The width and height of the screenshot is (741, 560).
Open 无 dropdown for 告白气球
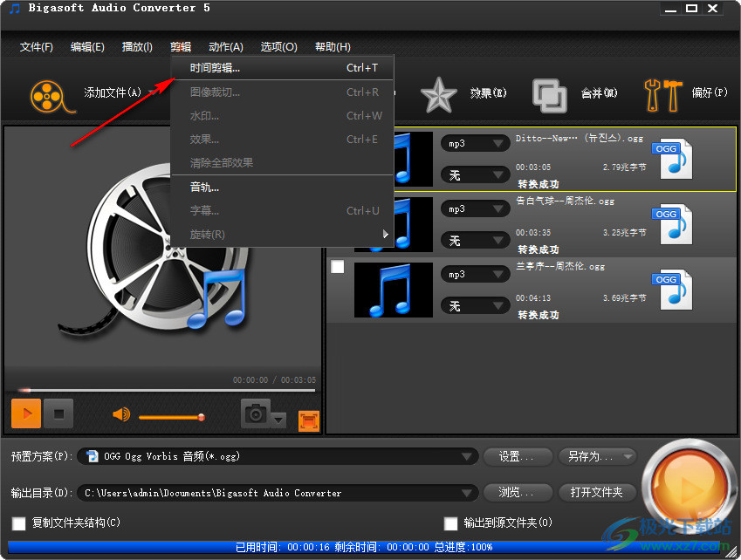(475, 241)
